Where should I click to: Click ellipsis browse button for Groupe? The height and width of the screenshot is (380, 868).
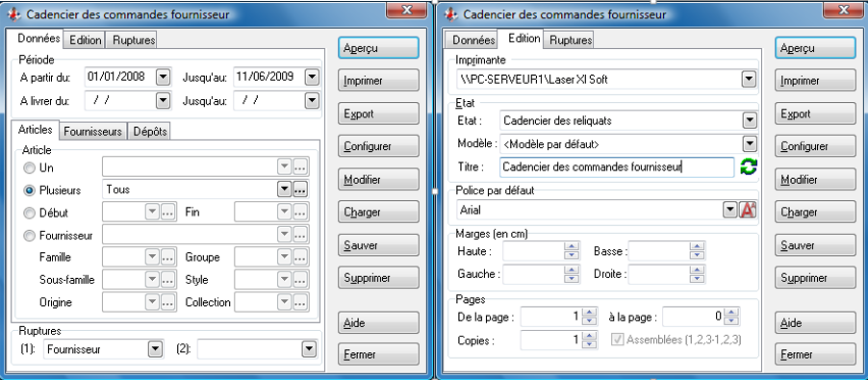[x=300, y=257]
